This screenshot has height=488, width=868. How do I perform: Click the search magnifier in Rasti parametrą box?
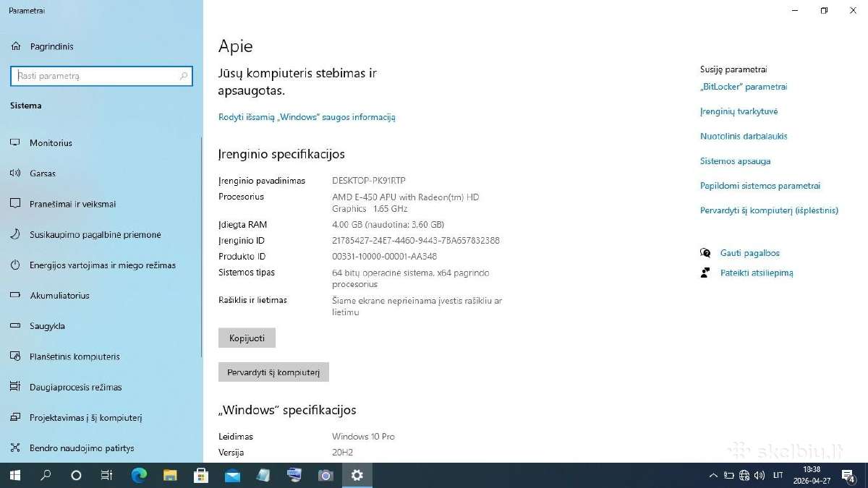[184, 76]
